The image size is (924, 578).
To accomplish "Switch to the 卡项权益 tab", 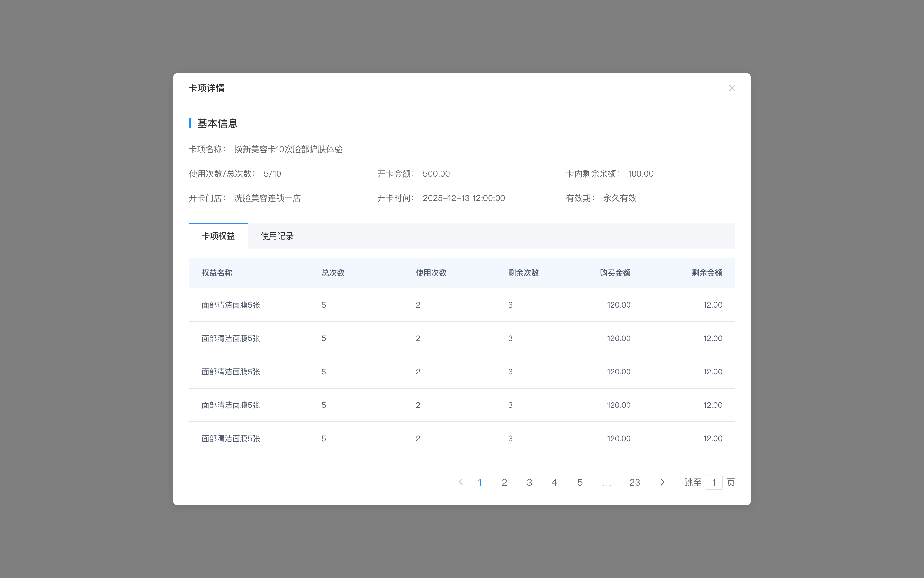I will [218, 236].
